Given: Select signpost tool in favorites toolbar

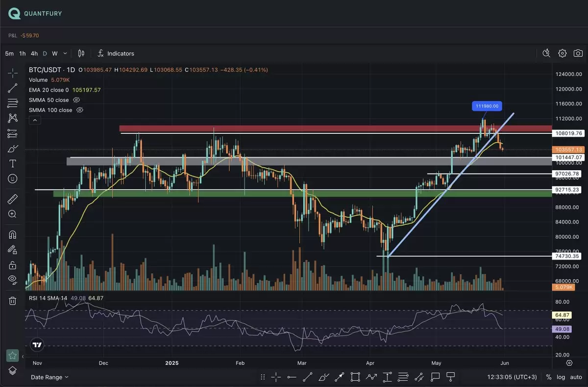Looking at the screenshot, I should point(451,377).
